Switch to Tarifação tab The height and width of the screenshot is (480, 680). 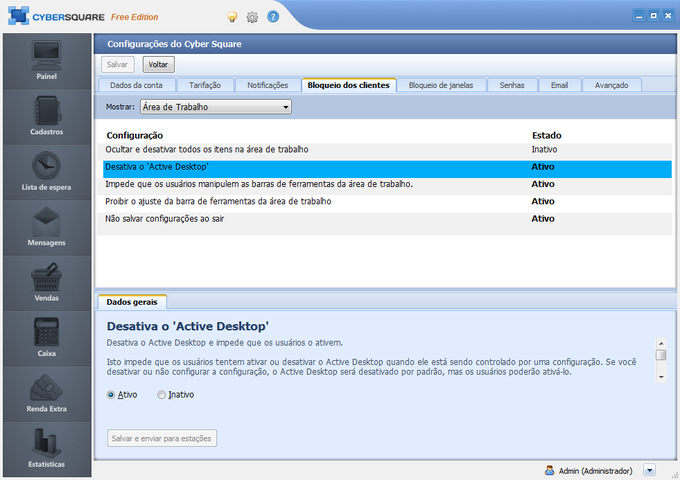click(x=205, y=85)
